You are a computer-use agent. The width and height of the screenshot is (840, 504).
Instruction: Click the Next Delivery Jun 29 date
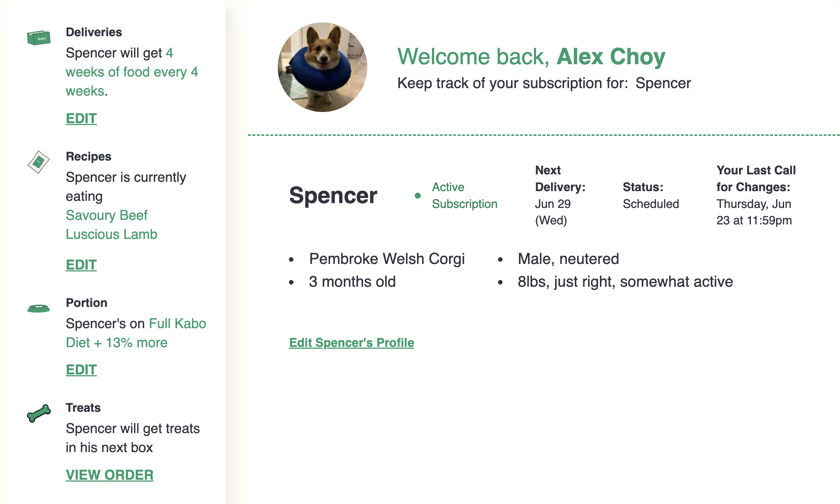pos(553,204)
